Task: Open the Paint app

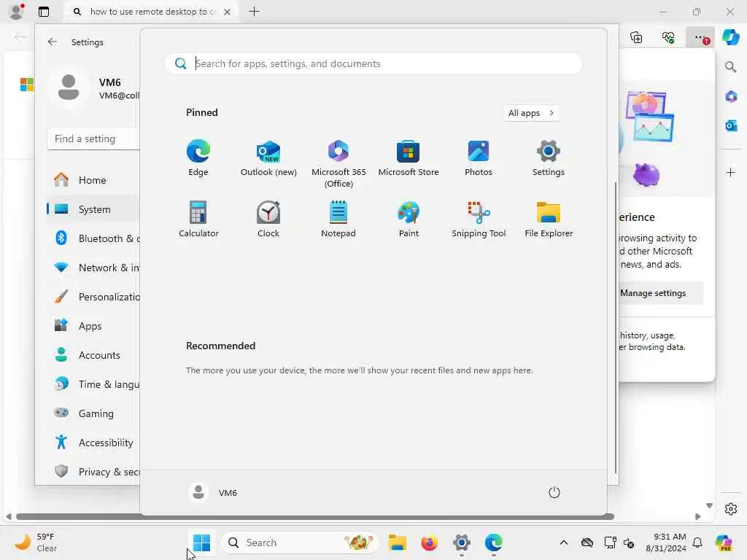Action: 409,219
